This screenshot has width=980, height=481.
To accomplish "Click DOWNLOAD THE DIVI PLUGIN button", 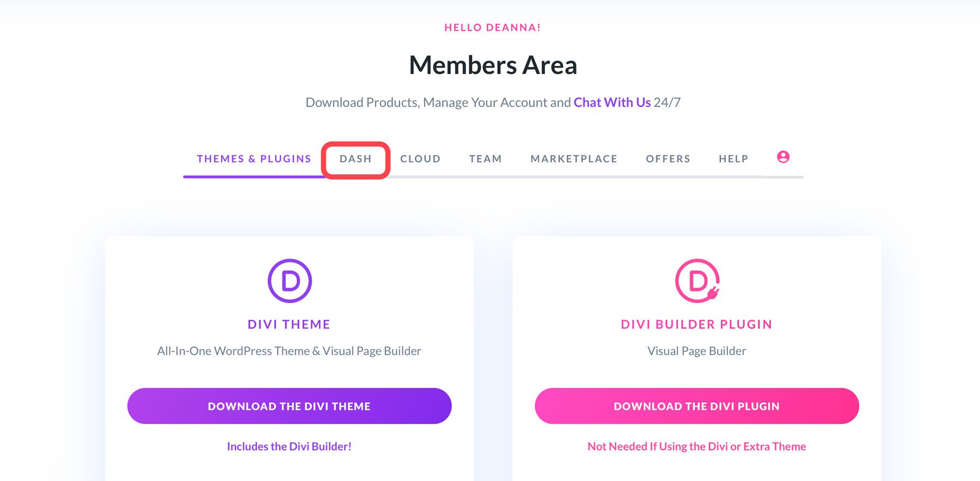I will [x=696, y=406].
